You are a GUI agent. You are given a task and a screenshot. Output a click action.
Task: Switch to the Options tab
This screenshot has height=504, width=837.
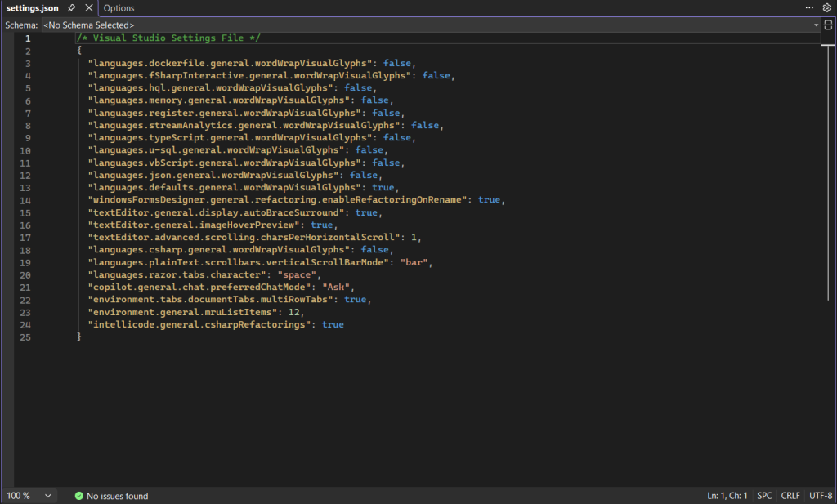[x=119, y=8]
